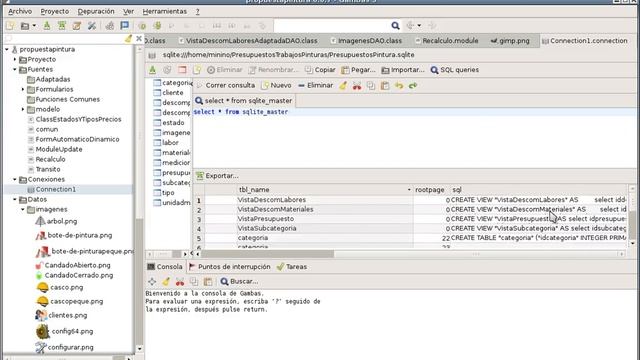
Task: Close the project filter with the X icon
Action: click(x=139, y=39)
